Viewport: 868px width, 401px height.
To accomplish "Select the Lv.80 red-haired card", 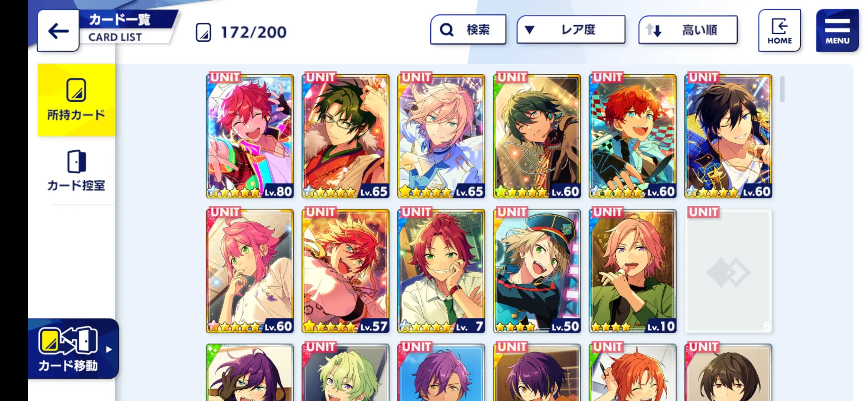I will click(x=250, y=136).
